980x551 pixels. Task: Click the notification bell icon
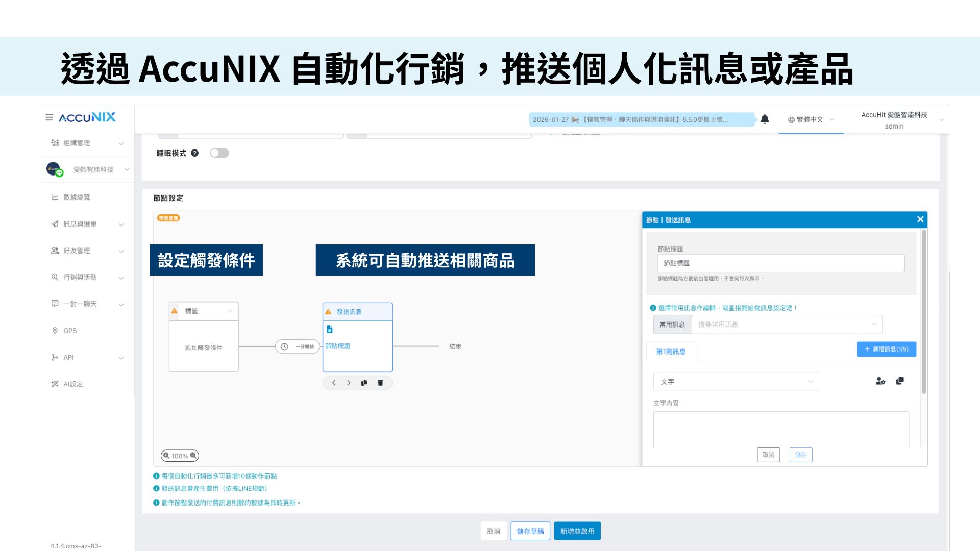[x=764, y=119]
